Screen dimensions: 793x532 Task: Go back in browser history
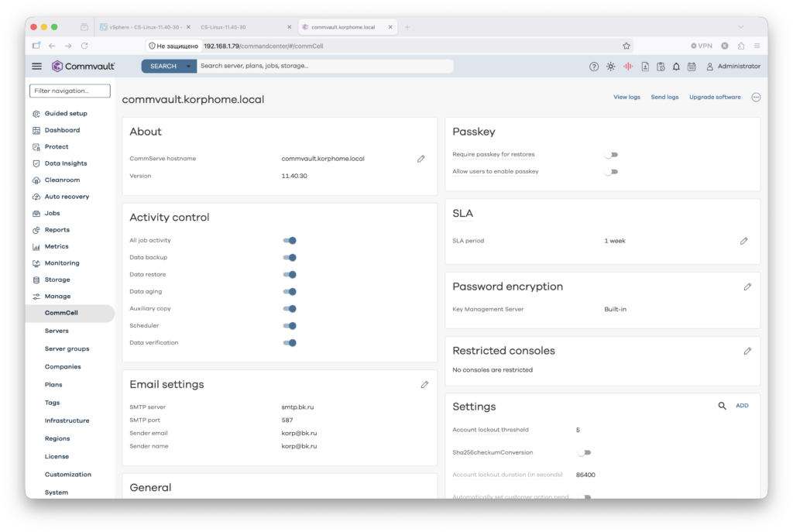pos(52,46)
